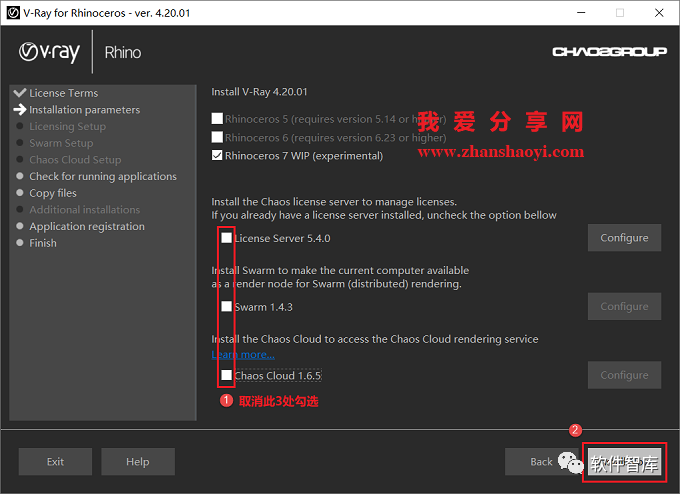
Task: Click the V-Ray logo in header
Action: coord(49,52)
